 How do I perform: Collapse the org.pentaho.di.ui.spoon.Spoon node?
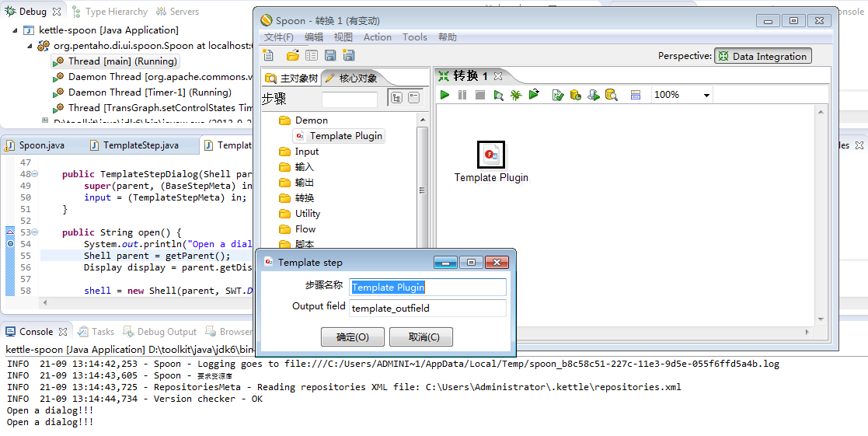pyautogui.click(x=30, y=46)
